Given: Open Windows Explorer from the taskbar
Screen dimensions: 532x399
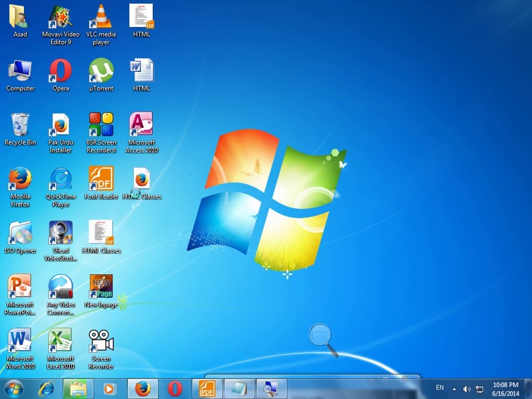Looking at the screenshot, I should (78, 389).
